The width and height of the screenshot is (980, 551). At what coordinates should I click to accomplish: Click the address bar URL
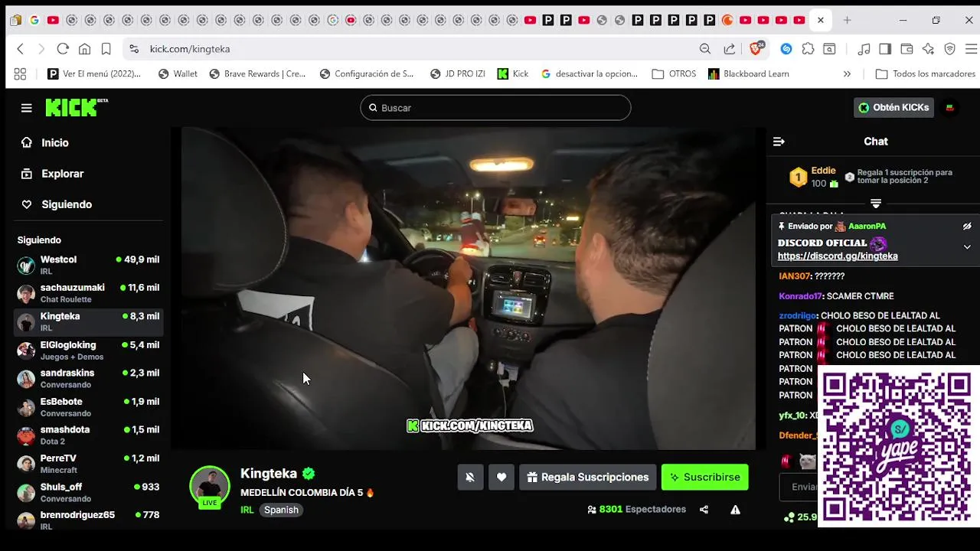pos(190,49)
